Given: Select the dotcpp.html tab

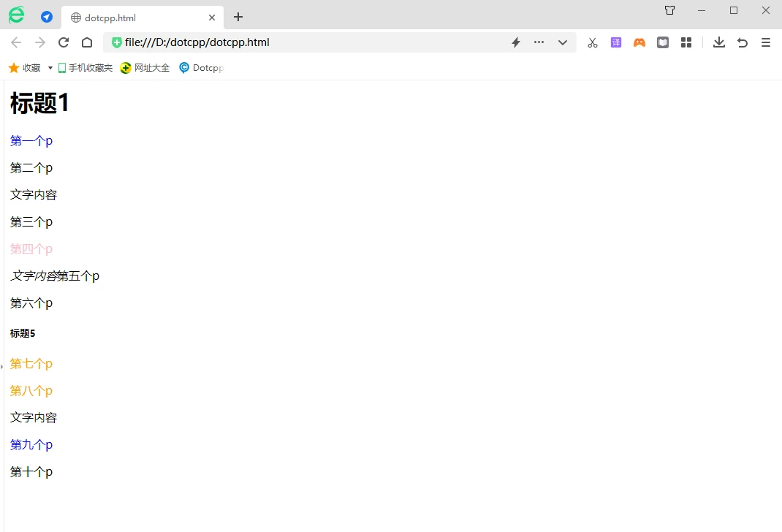Looking at the screenshot, I should tap(142, 18).
